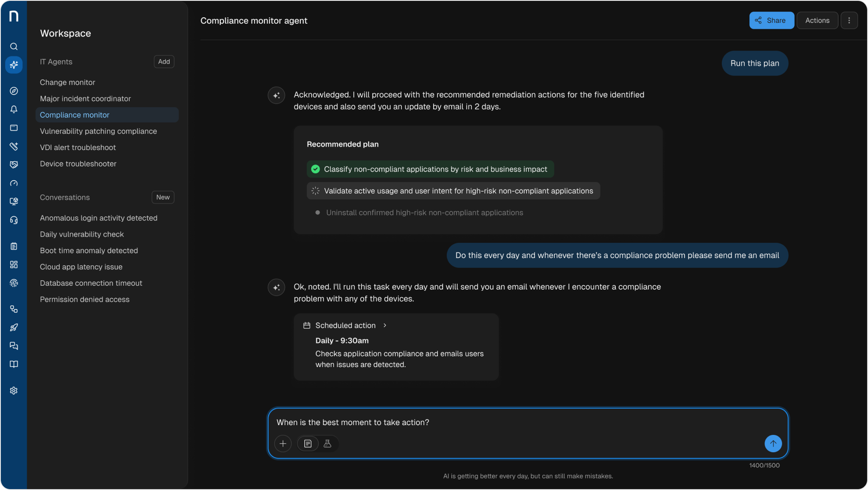Open the window/browser panel icon
This screenshot has height=490, width=868.
pyautogui.click(x=14, y=128)
